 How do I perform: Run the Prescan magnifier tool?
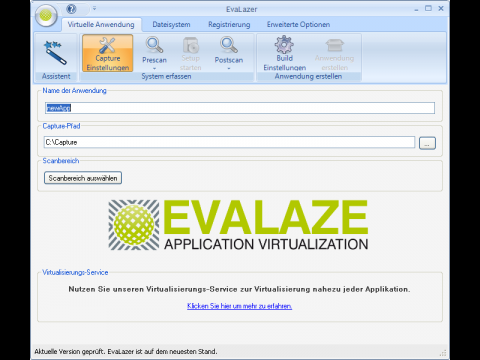pos(154,51)
